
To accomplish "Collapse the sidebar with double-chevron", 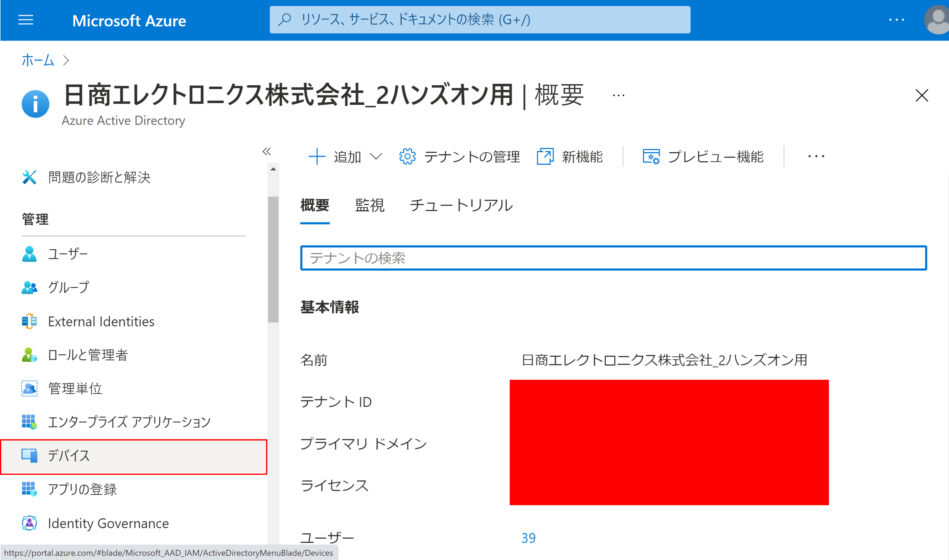I will pos(267,152).
